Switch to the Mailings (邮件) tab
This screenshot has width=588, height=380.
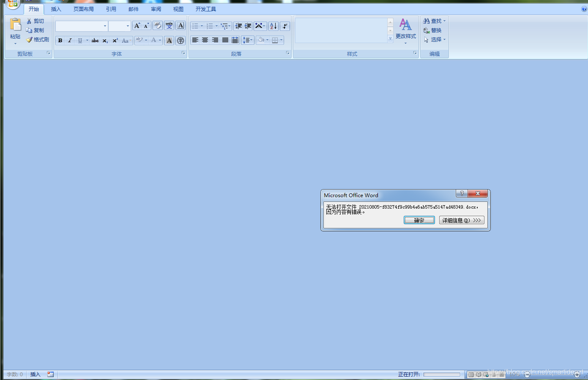[134, 9]
